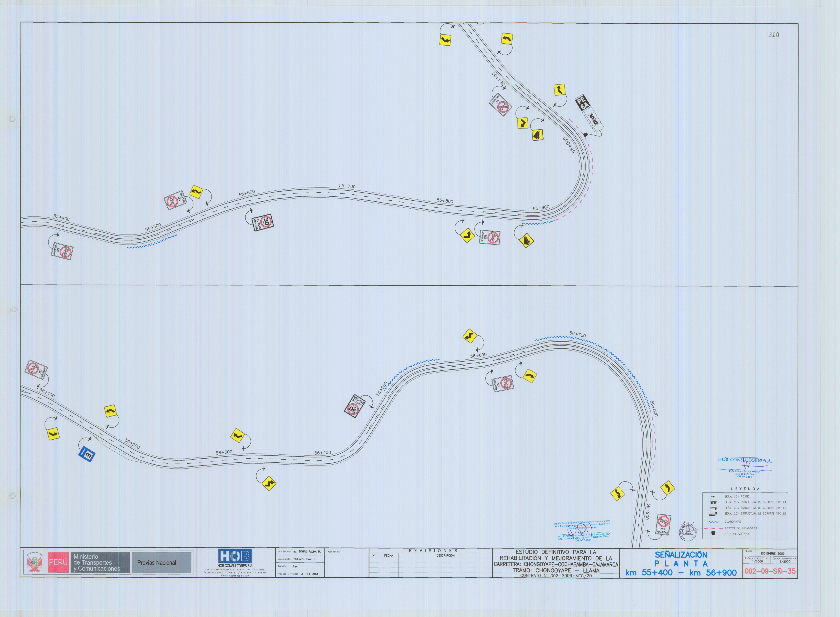
Task: Select the Richard Mauricio Paz Saldarriaga blue stamp
Action: 582,530
